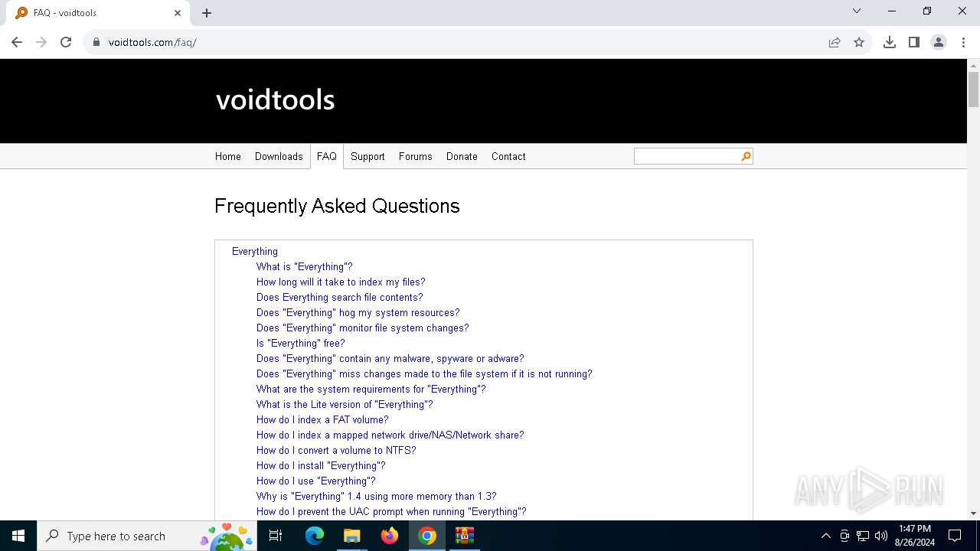Click the volume speaker tray icon
This screenshot has width=980, height=551.
pos(881,536)
